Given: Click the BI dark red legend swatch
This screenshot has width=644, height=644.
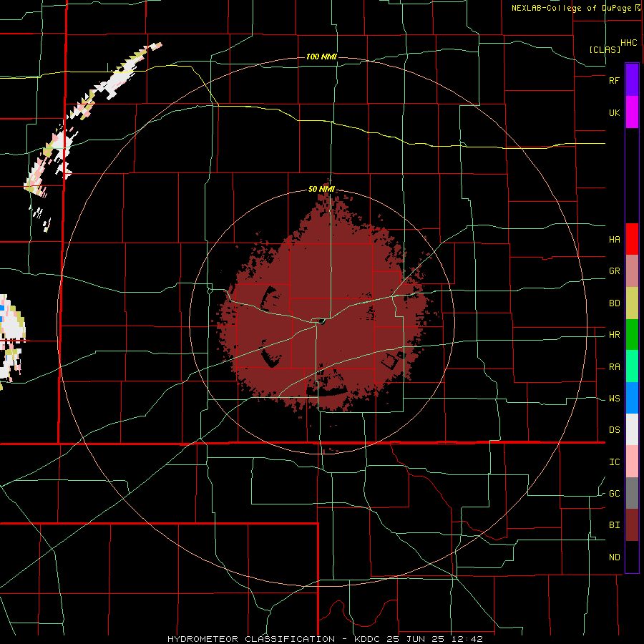Looking at the screenshot, I should click(x=632, y=525).
